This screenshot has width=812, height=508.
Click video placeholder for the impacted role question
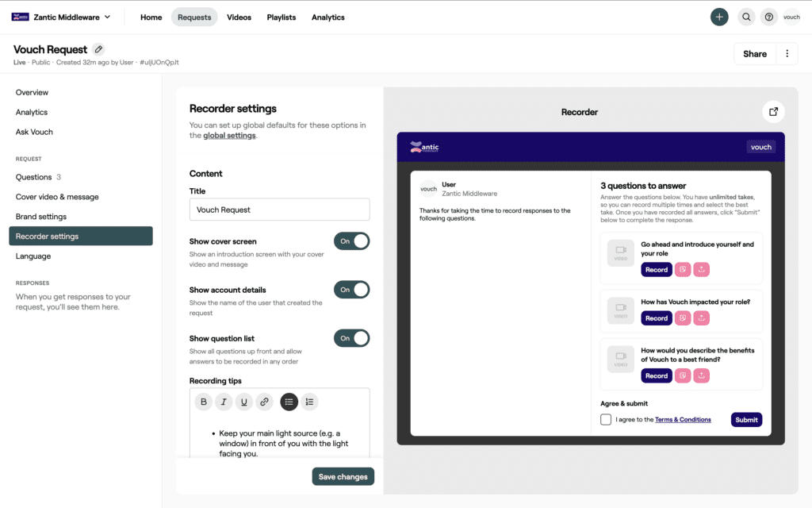(x=621, y=310)
